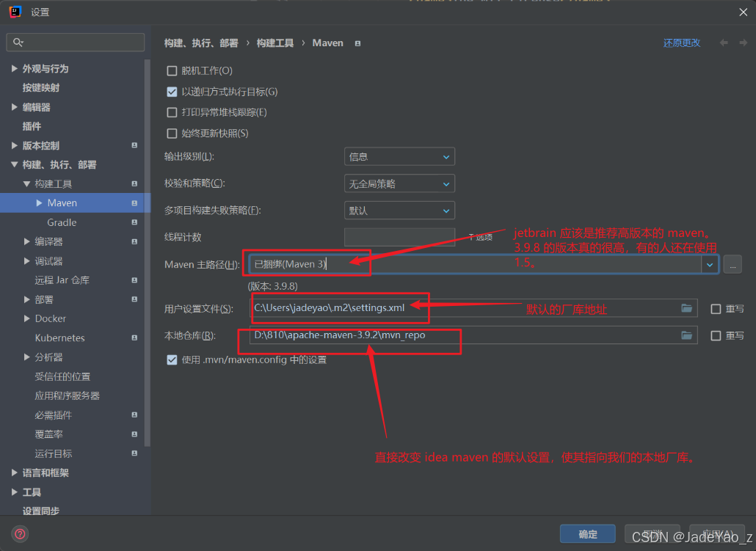Expand 调试器 tree node
The image size is (756, 551).
26,260
